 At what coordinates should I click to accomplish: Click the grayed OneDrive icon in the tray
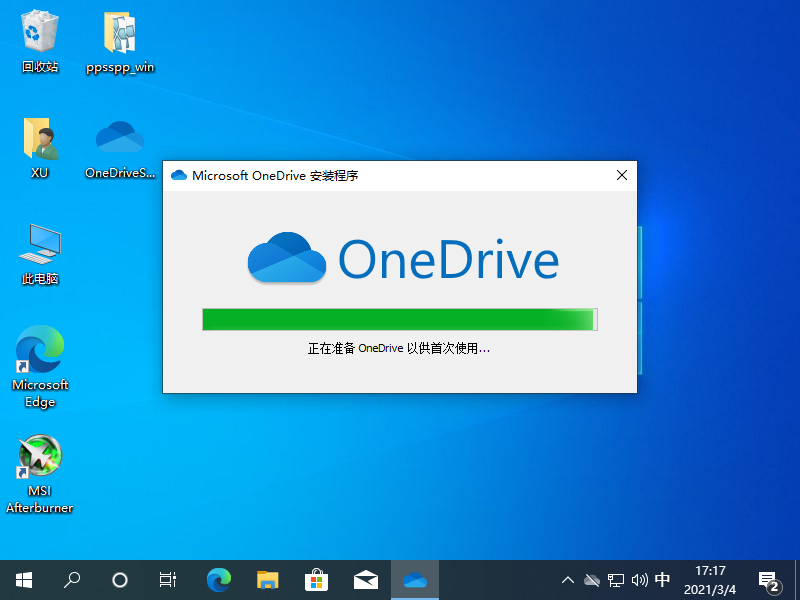592,580
